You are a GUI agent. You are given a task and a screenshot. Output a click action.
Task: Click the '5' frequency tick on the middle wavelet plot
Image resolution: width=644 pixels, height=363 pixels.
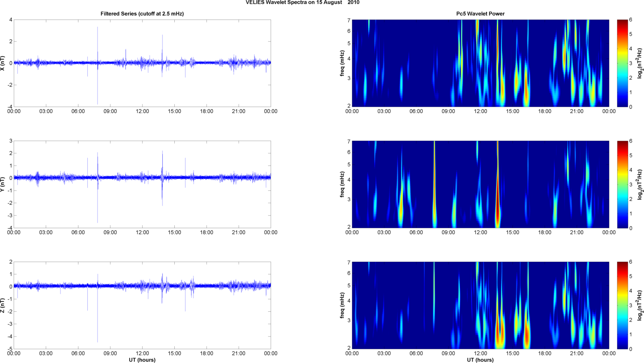[x=349, y=164]
